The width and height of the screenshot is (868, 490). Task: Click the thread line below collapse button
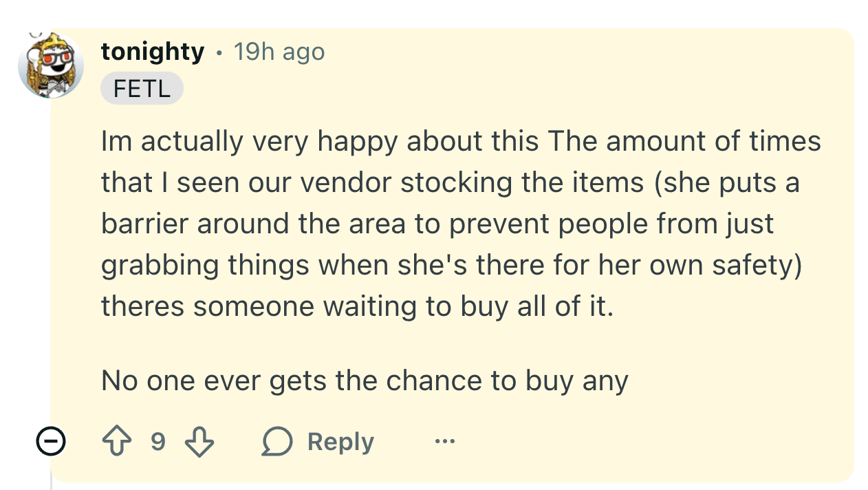[x=52, y=478]
